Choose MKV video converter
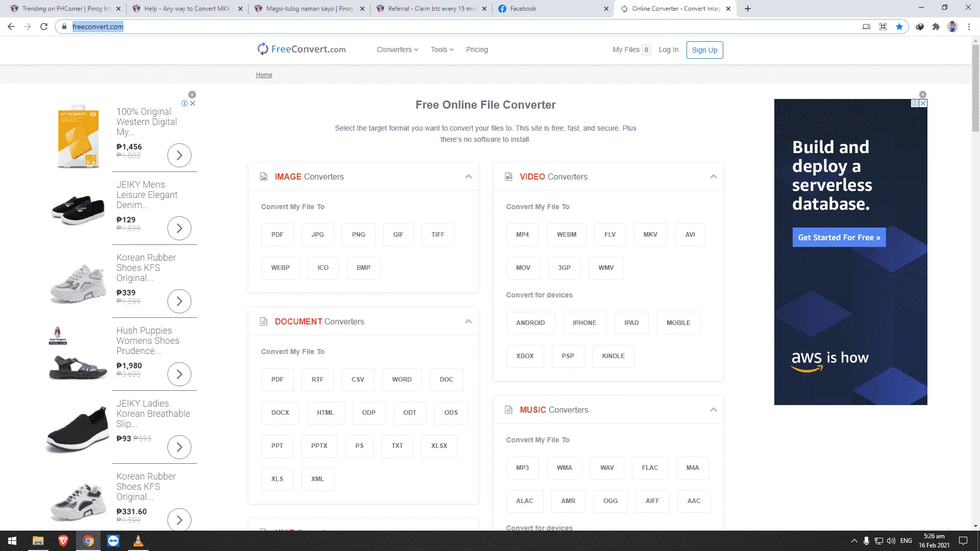980x551 pixels. (x=650, y=235)
